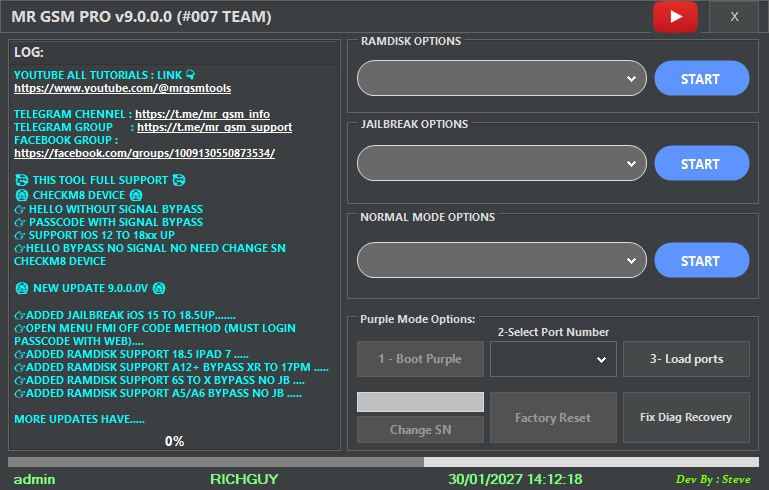The height and width of the screenshot is (490, 769).
Task: Click the face emoji after 'NEW UPDATE 9.0.0.0V'
Action: 159,288
